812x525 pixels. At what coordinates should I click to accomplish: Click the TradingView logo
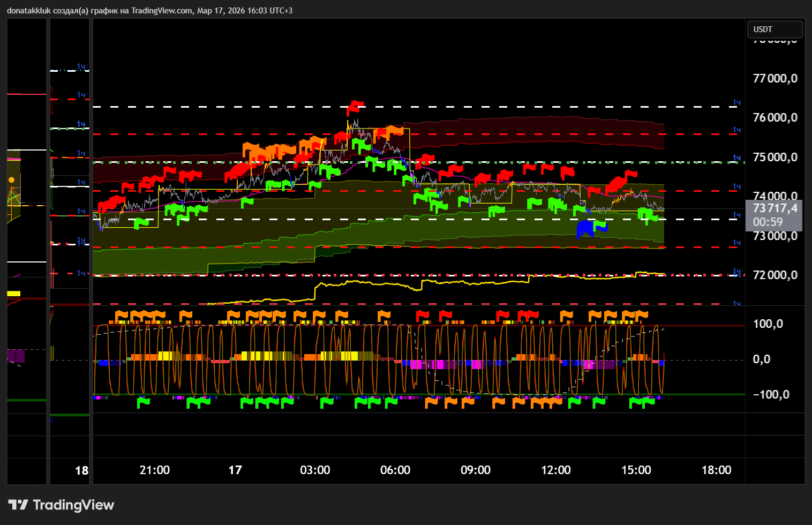[62, 505]
